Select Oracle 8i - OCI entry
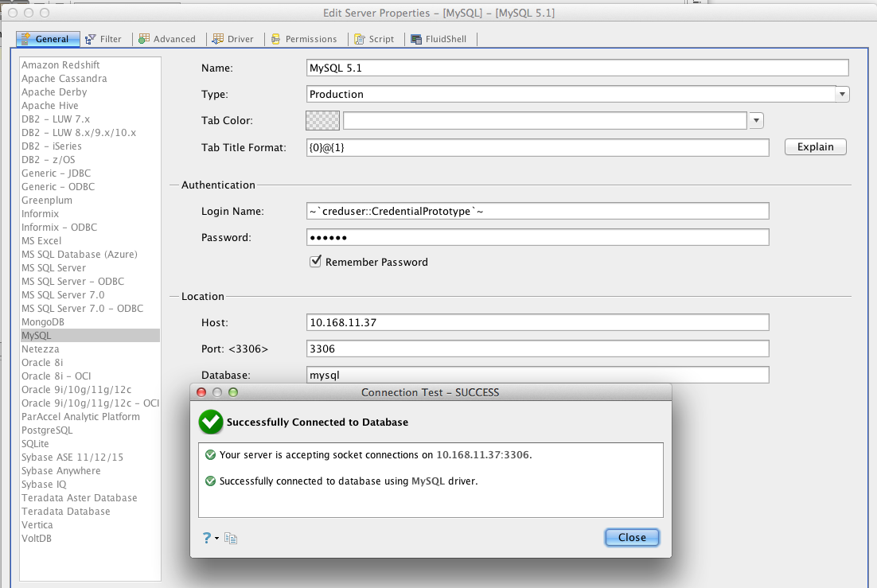Image resolution: width=877 pixels, height=588 pixels. (56, 376)
